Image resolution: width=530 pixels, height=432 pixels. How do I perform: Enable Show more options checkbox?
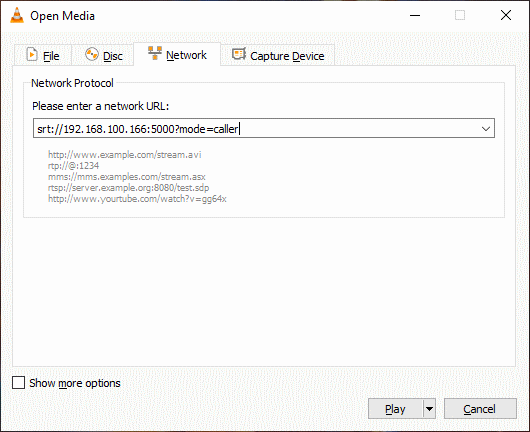[x=18, y=383]
